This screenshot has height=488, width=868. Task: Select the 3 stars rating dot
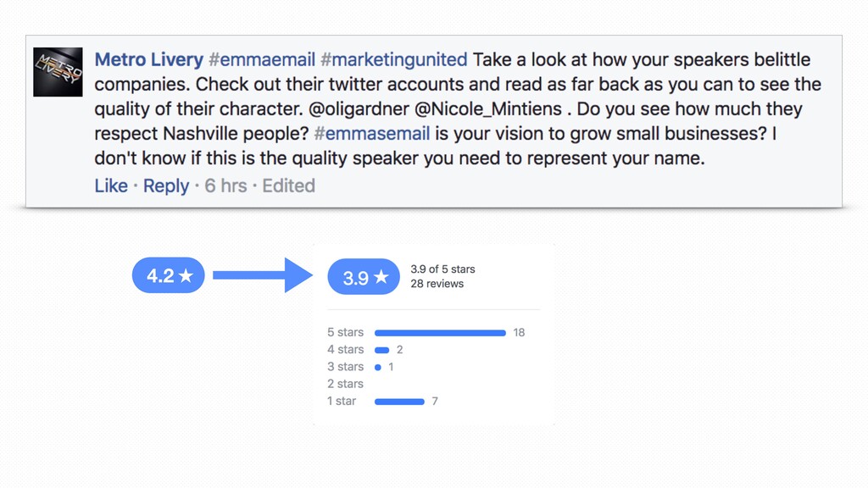377,368
